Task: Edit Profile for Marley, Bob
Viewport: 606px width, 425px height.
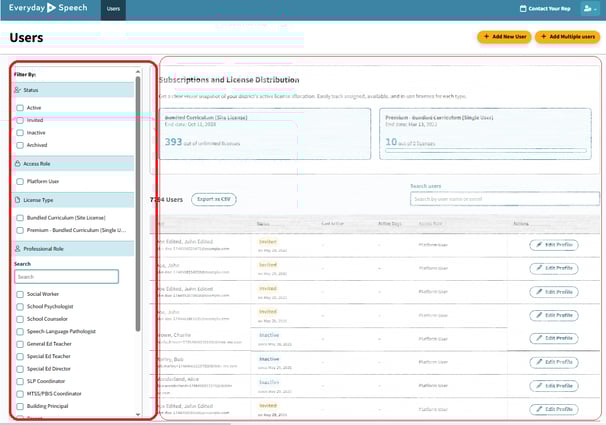Action: (554, 362)
